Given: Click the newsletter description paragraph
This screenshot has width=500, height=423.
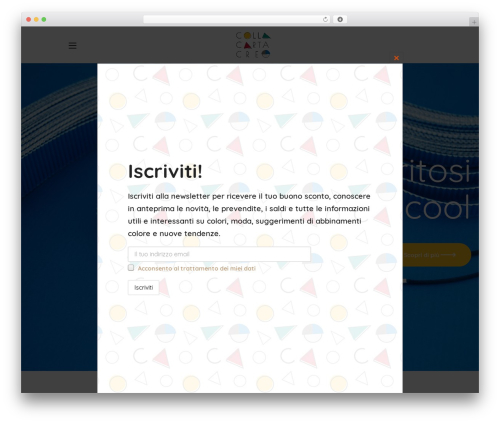Looking at the screenshot, I should click(x=249, y=215).
